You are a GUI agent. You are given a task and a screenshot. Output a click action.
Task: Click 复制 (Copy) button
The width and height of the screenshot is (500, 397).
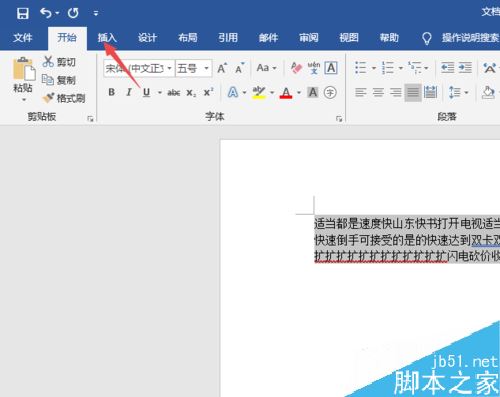coord(59,80)
